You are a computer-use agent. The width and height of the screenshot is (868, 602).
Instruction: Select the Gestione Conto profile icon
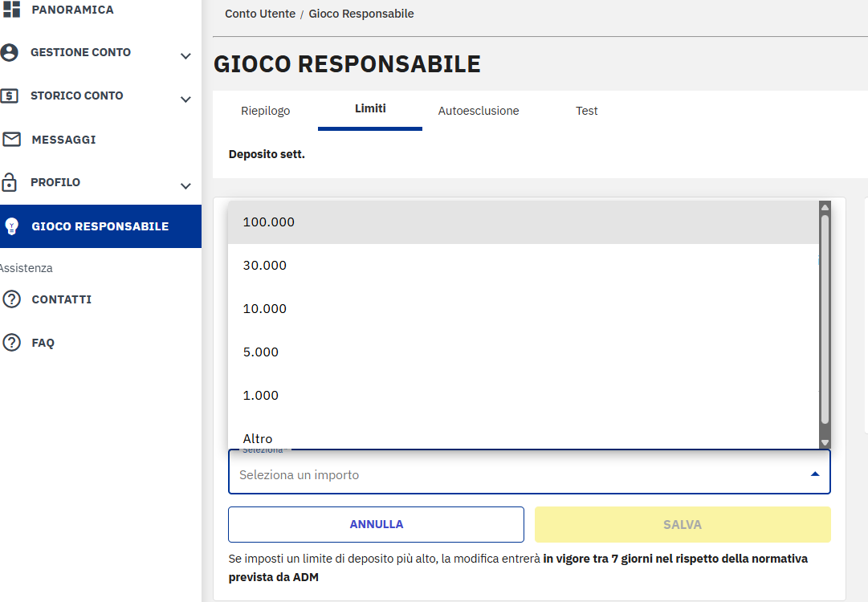11,52
